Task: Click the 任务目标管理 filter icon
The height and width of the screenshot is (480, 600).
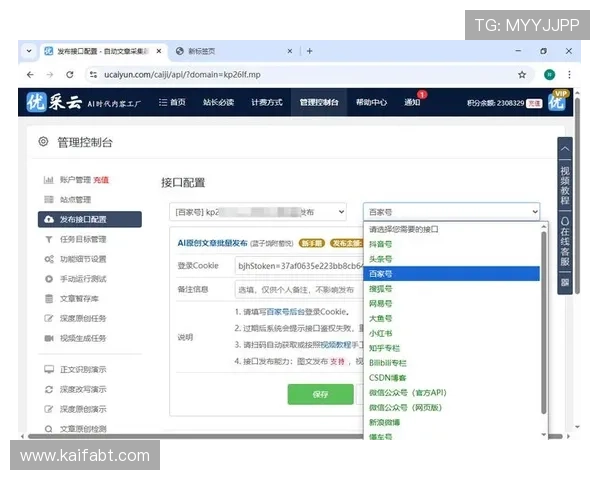Action: pos(49,239)
